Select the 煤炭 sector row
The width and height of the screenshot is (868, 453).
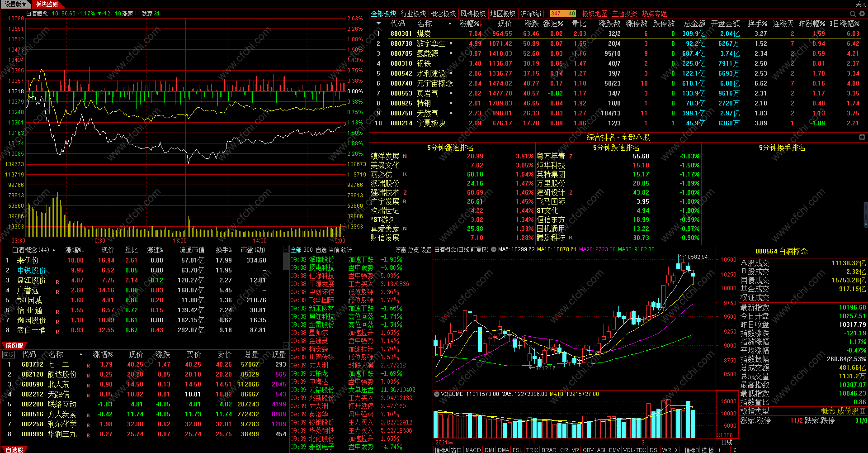pos(618,33)
